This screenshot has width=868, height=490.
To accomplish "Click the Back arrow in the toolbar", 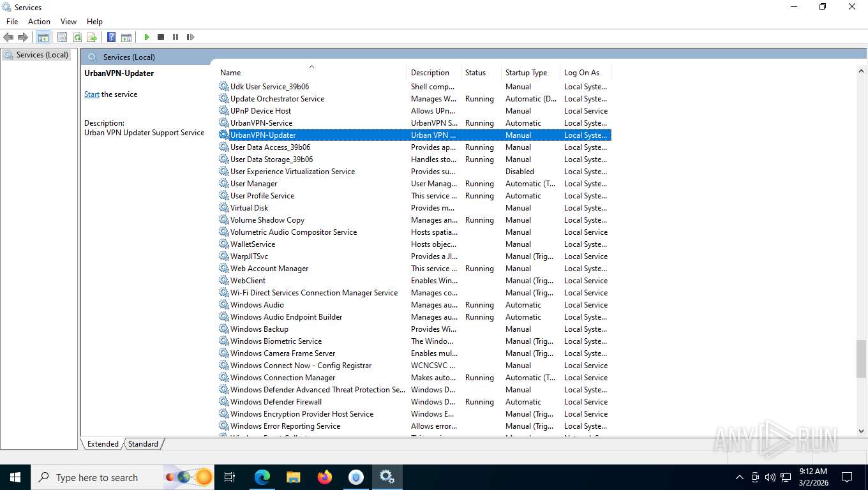I will coord(8,37).
